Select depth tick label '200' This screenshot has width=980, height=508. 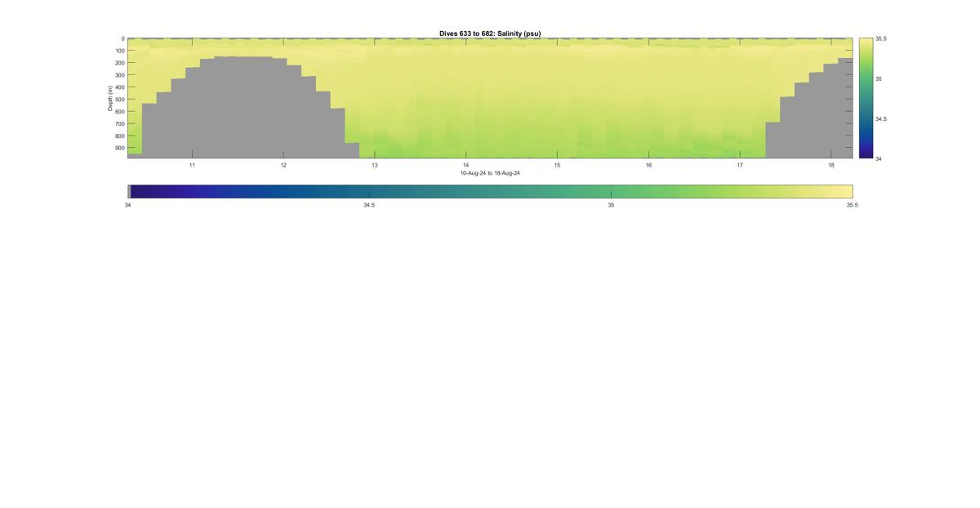[x=119, y=63]
